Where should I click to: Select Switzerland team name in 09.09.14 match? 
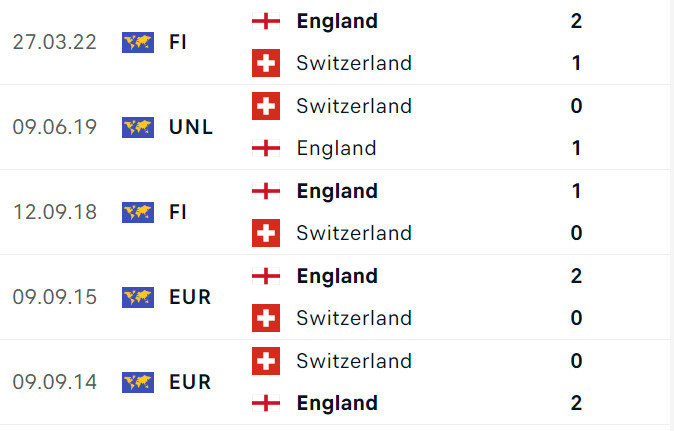click(354, 360)
